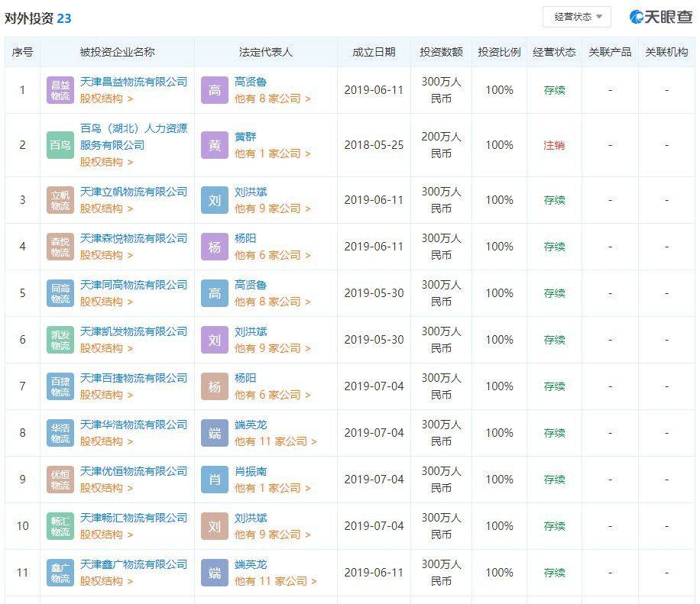
Task: Open 天津凯发物流有限公司 company link
Action: (x=134, y=332)
